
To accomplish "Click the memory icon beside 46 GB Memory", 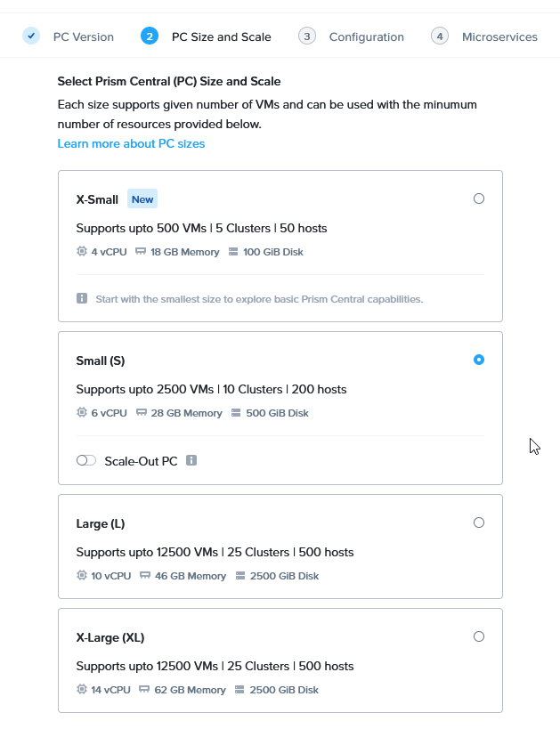I will pos(144,576).
